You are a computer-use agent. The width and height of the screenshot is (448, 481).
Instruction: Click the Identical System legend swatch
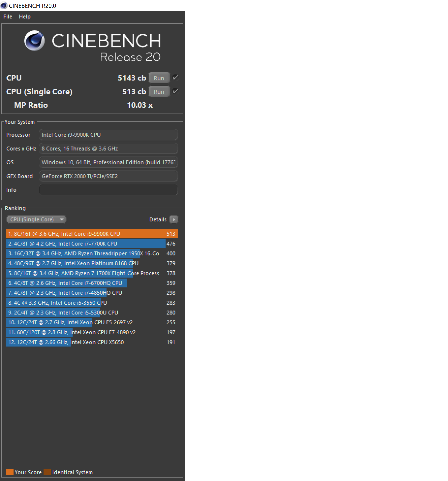[47, 472]
